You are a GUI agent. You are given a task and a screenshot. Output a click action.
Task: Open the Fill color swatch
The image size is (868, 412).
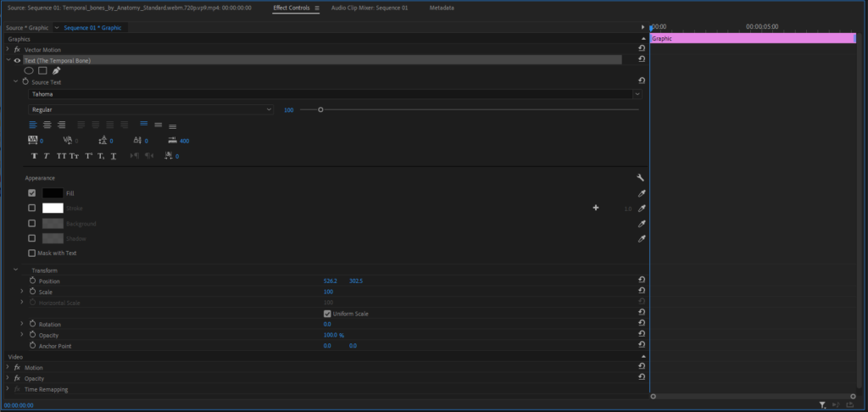[53, 193]
